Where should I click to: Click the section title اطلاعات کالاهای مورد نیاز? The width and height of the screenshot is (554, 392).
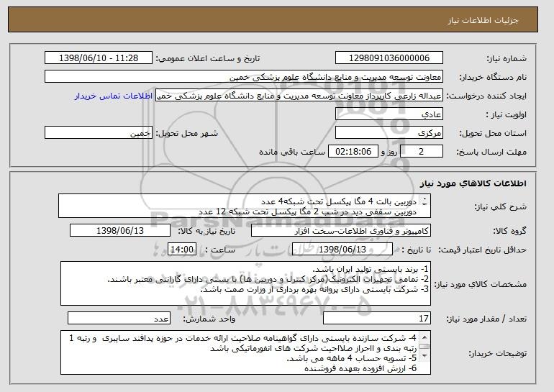pyautogui.click(x=473, y=183)
